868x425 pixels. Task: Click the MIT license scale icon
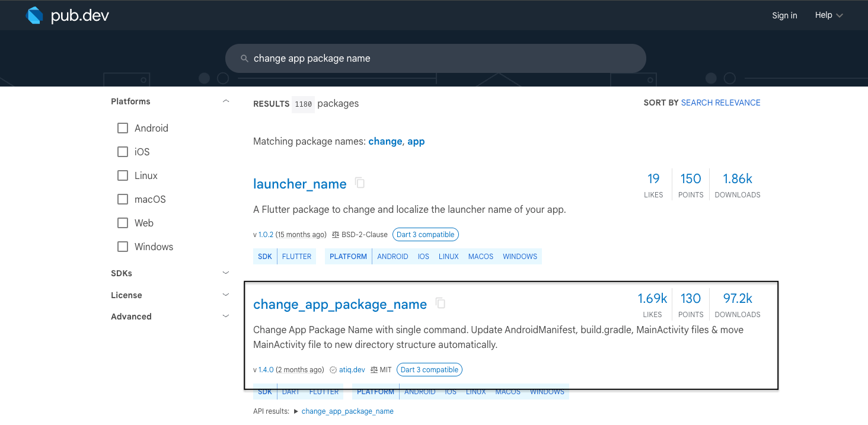pyautogui.click(x=374, y=370)
